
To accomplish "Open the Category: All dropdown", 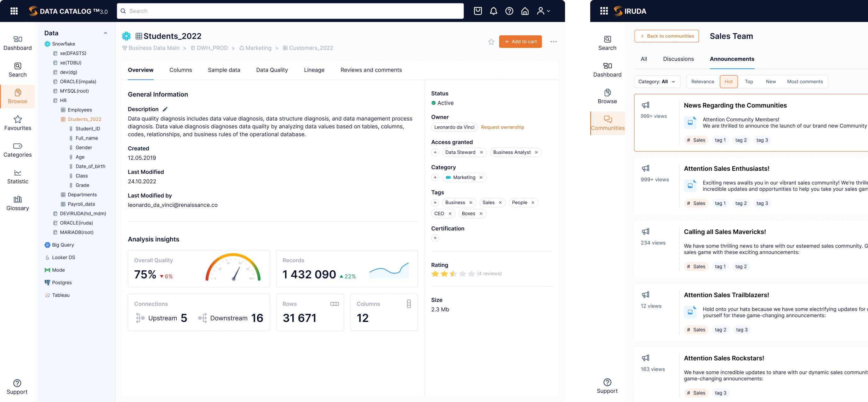I will pos(656,82).
